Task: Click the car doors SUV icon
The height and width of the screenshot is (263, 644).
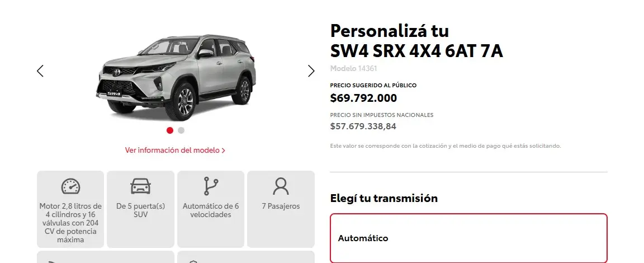Action: [140, 186]
